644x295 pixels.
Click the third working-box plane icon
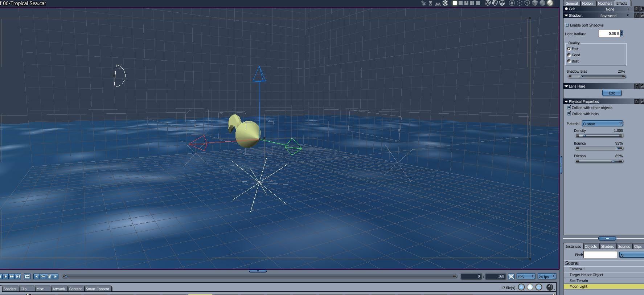[502, 3]
